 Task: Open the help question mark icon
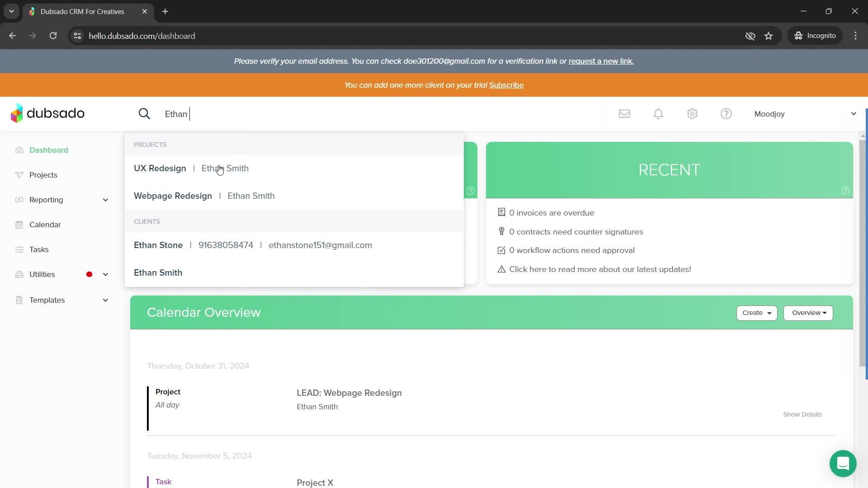[x=726, y=114]
